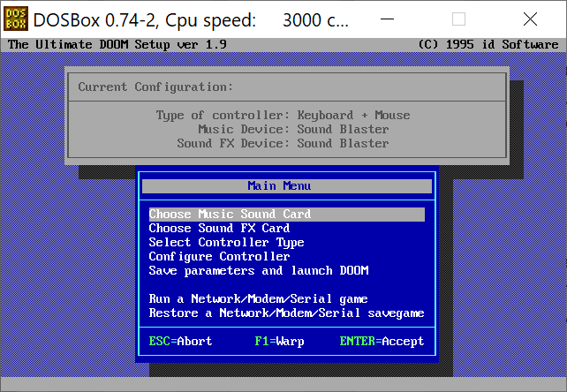Minimize the DOSBox window
The height and width of the screenshot is (392, 567).
point(387,19)
